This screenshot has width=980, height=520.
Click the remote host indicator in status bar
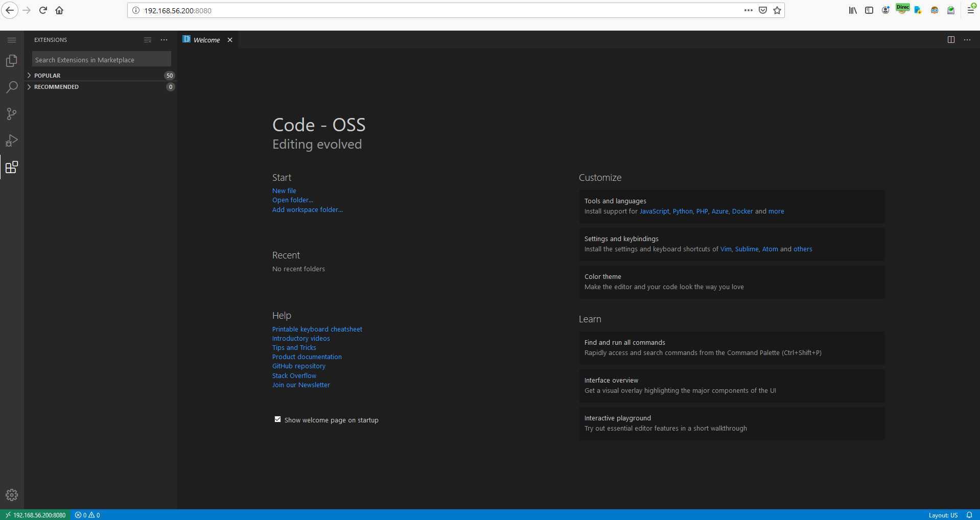(35, 515)
